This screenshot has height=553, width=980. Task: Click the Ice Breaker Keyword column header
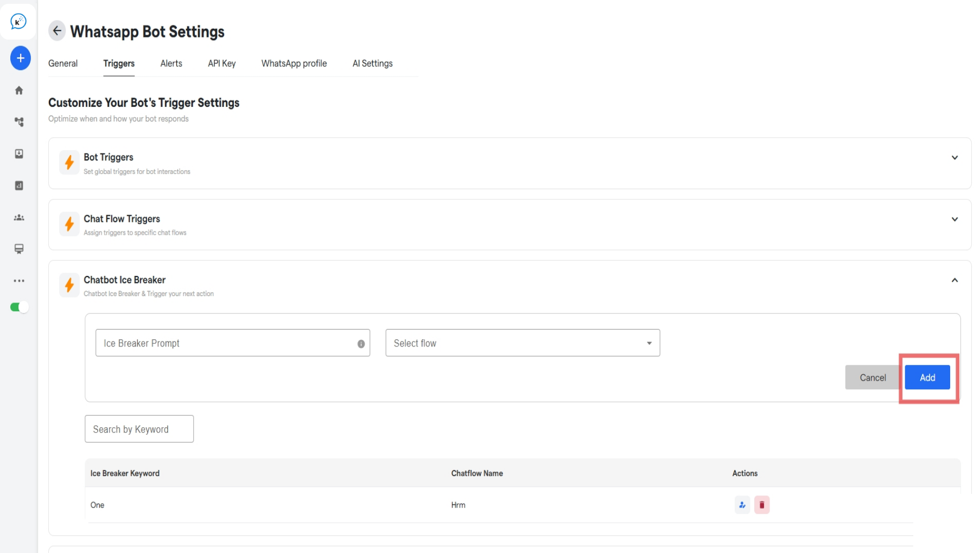125,473
